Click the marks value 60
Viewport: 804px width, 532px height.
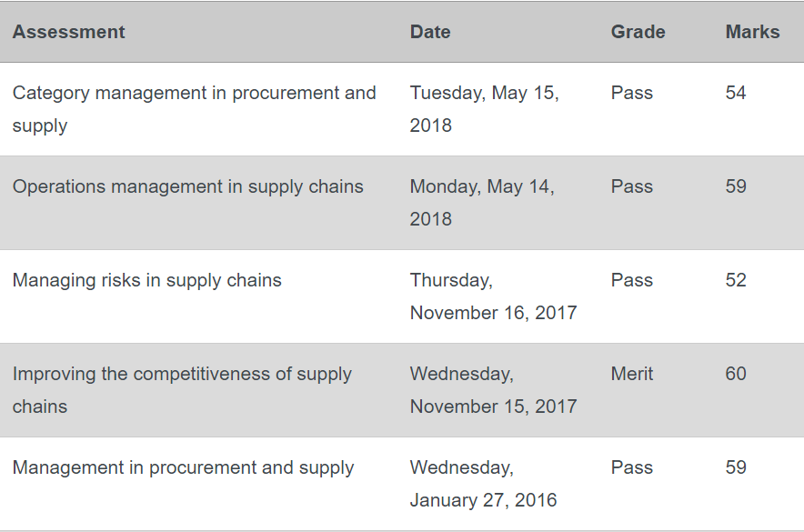pos(735,374)
